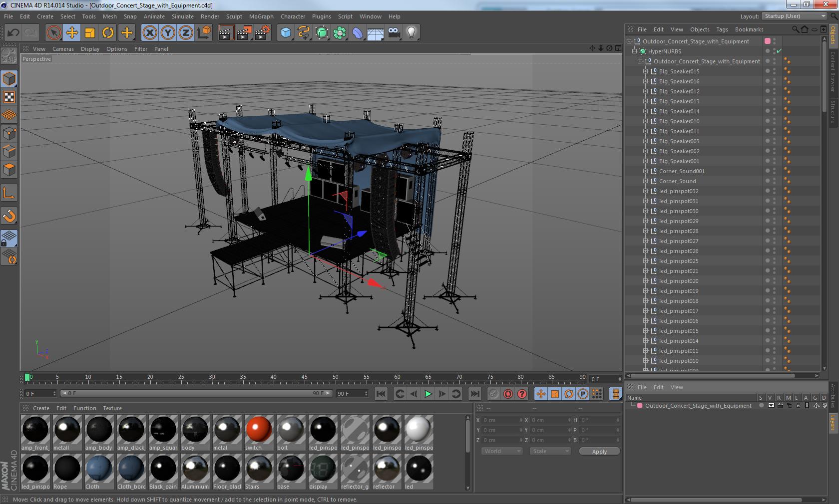Open viewport Cameras menu

coord(63,49)
